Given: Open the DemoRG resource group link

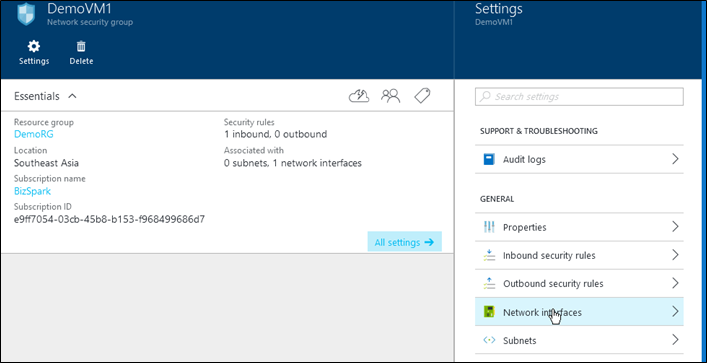Looking at the screenshot, I should pos(34,134).
